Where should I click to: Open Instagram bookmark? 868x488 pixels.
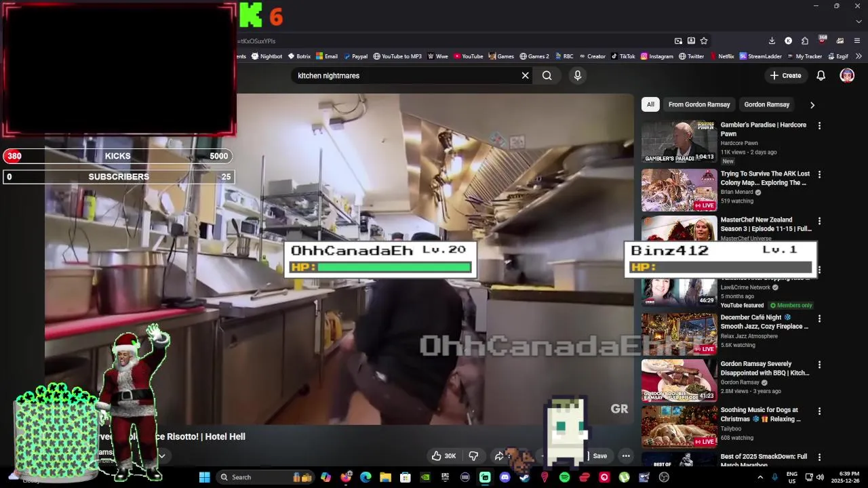[657, 56]
